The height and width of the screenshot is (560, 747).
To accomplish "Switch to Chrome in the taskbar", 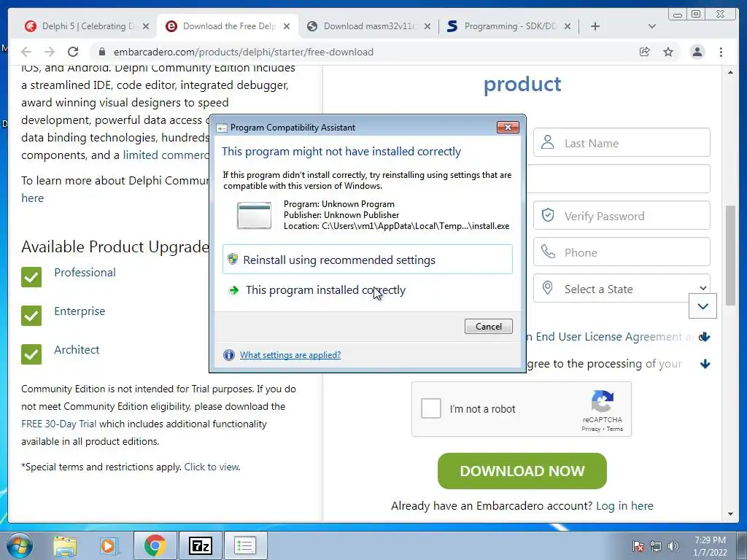I will (155, 545).
